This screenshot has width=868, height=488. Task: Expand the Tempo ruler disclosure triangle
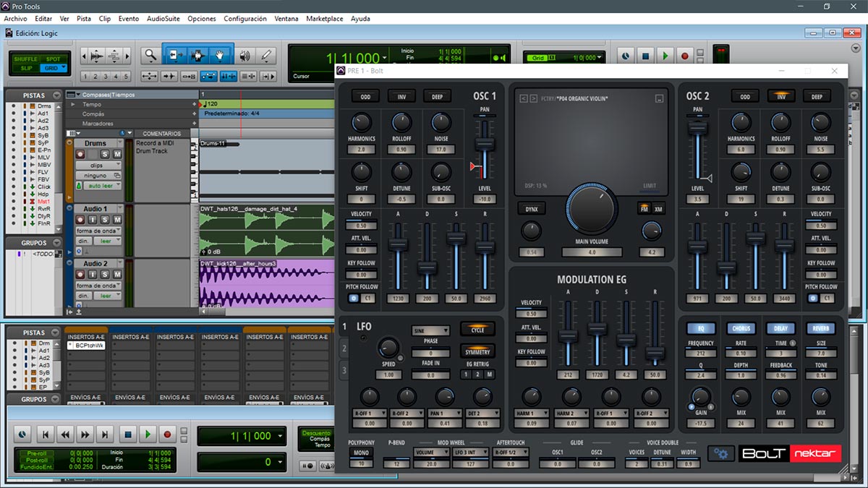pos(72,104)
